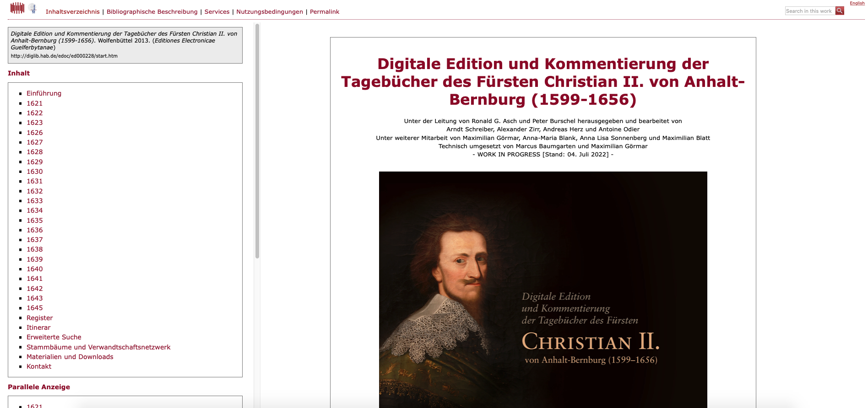Open Materialien und Downloads link
Screen dimensions: 868x408
70,357
